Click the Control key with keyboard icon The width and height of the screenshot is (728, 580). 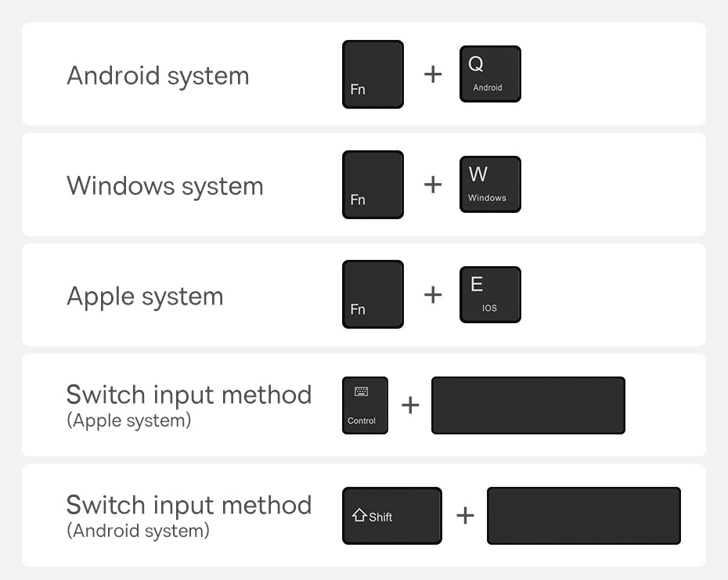coord(365,405)
